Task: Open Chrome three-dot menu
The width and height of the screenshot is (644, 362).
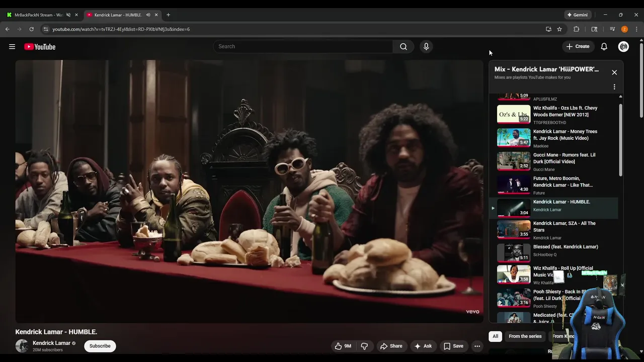Action: coord(636,29)
